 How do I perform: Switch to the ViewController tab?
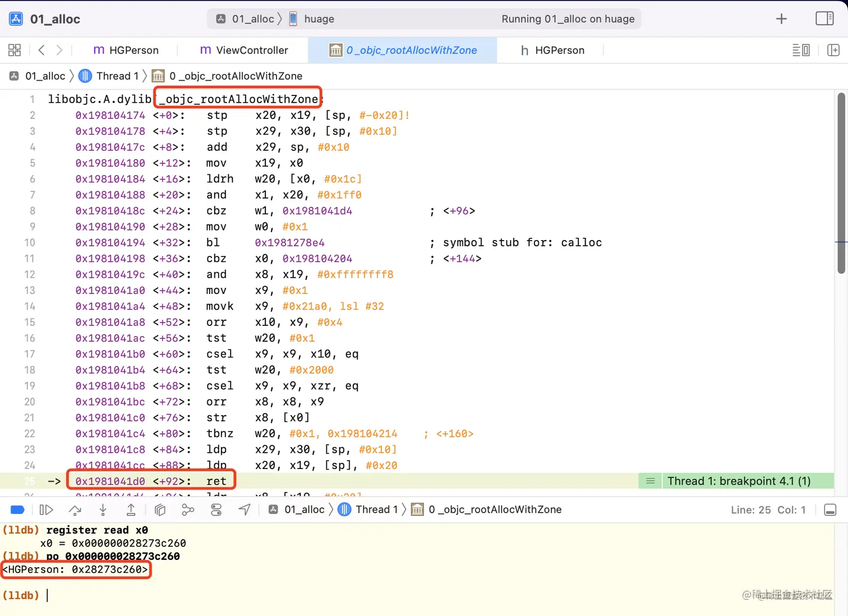(x=244, y=50)
